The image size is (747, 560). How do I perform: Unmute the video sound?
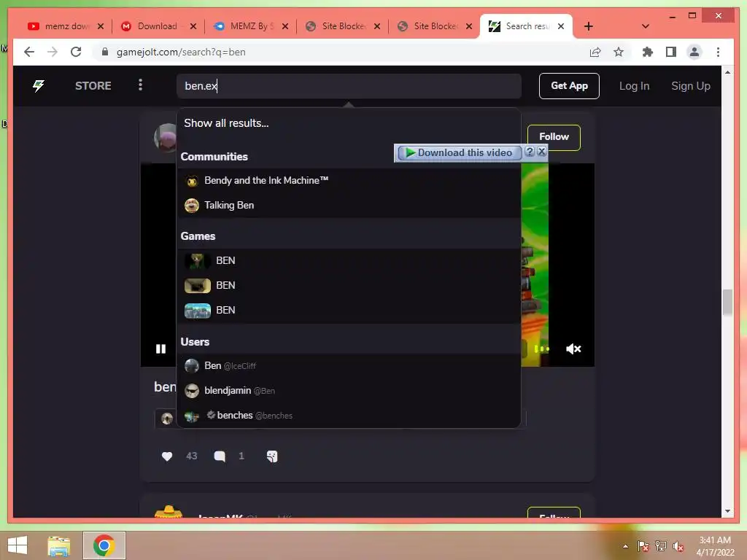(573, 349)
